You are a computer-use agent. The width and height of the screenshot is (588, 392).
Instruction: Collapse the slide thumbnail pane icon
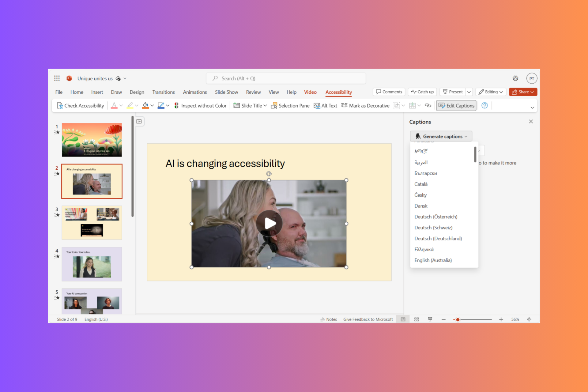click(139, 122)
